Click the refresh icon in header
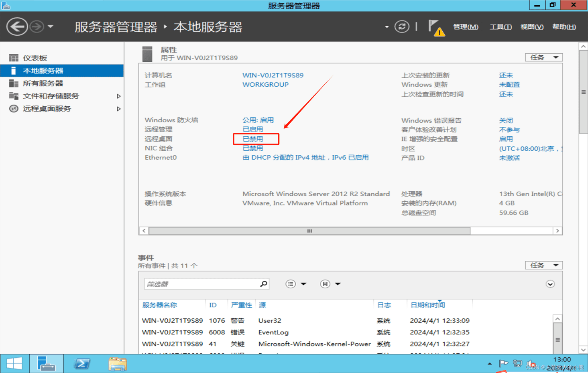Image resolution: width=588 pixels, height=373 pixels. [401, 27]
